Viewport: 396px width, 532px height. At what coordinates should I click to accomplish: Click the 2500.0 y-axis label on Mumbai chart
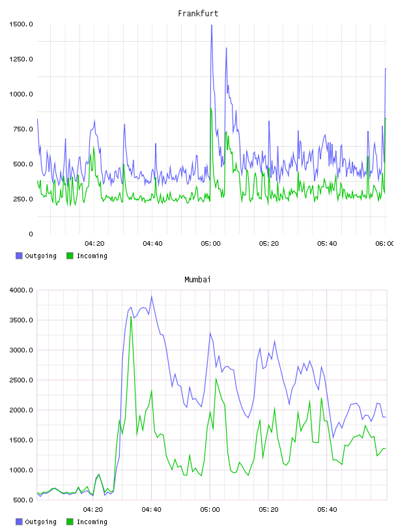(x=21, y=380)
